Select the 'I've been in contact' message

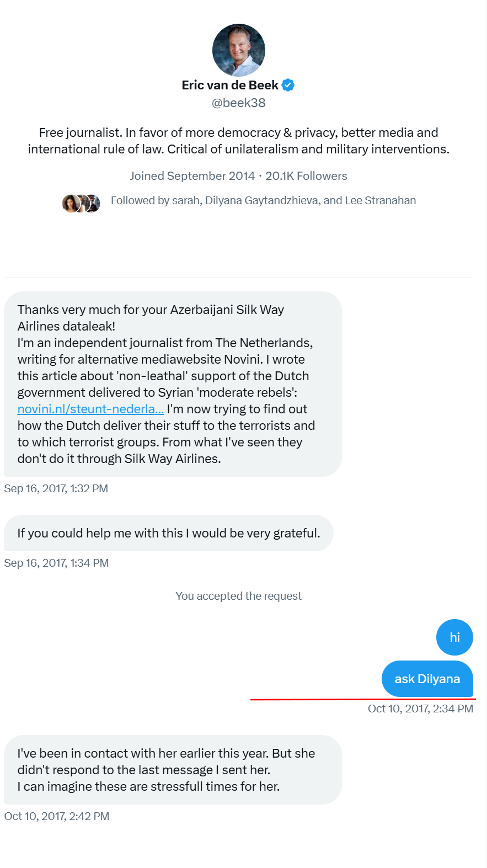click(173, 770)
